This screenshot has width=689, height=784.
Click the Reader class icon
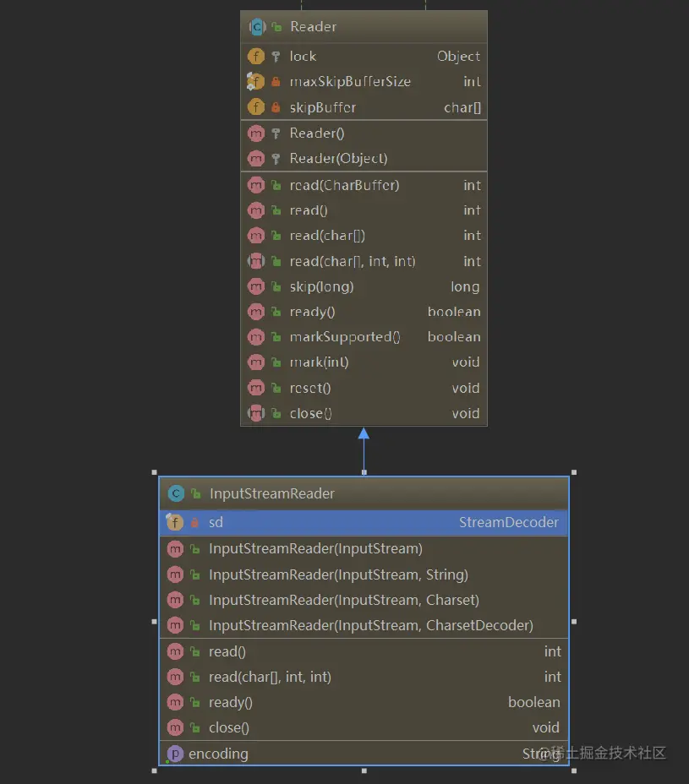(x=257, y=26)
